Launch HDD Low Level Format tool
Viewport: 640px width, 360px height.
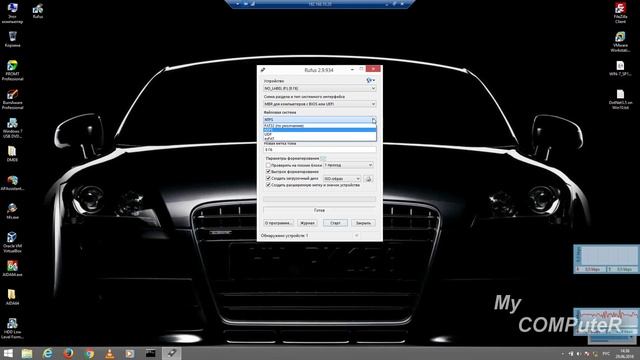pos(12,329)
